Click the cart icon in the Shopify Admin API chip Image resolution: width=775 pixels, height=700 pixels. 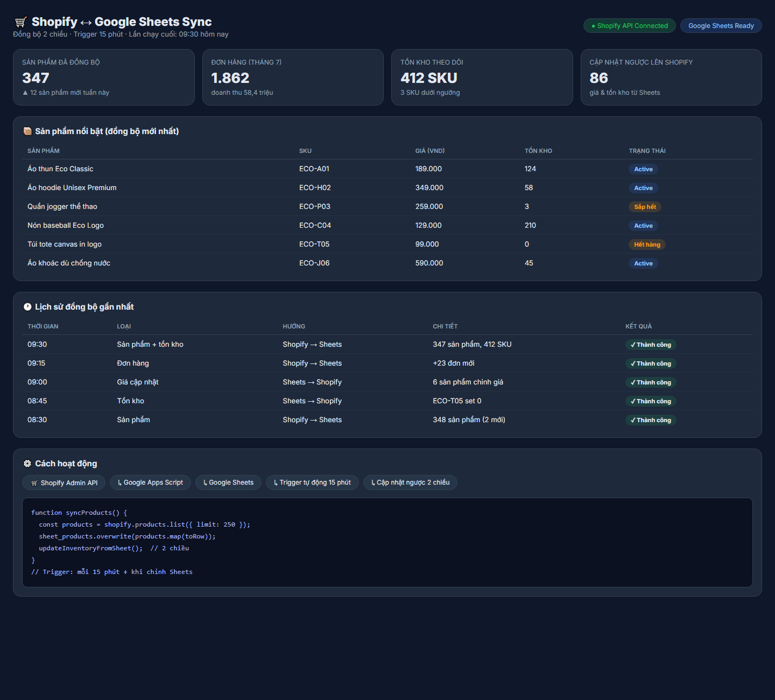click(34, 483)
